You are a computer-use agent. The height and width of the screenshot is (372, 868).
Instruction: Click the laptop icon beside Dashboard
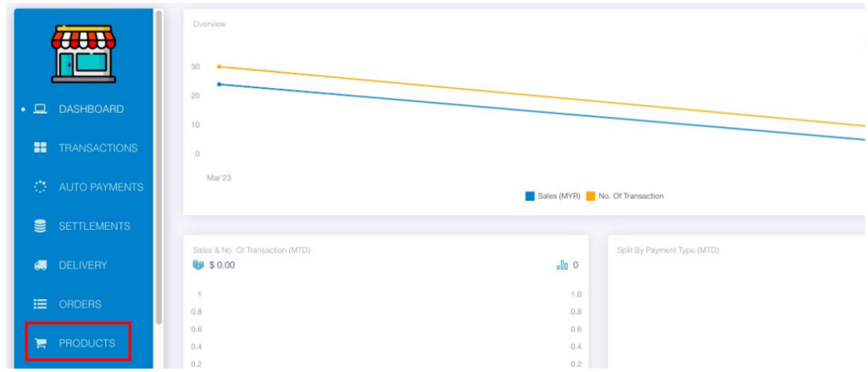(x=40, y=109)
